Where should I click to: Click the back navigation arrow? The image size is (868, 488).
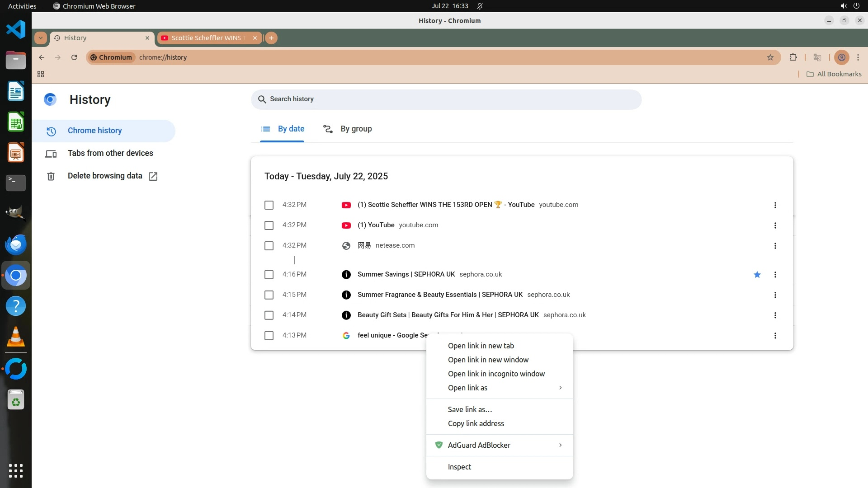pos(42,57)
